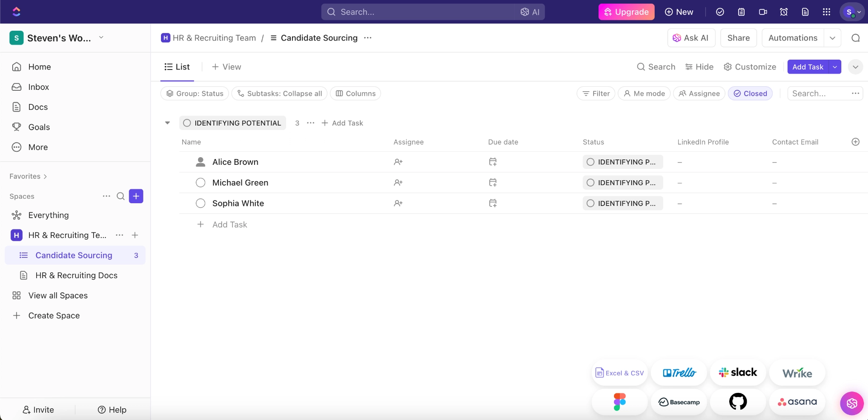Open the apps grid icon
This screenshot has height=420, width=868.
826,12
